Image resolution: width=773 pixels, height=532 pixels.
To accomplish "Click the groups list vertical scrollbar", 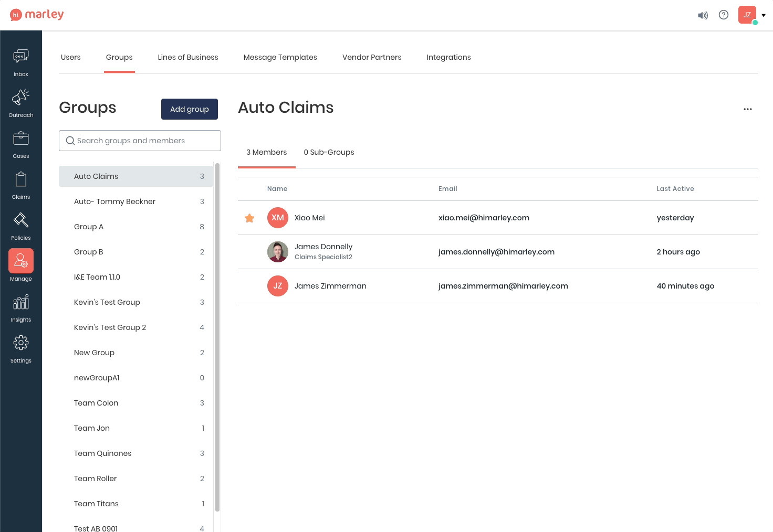I will coord(217,336).
